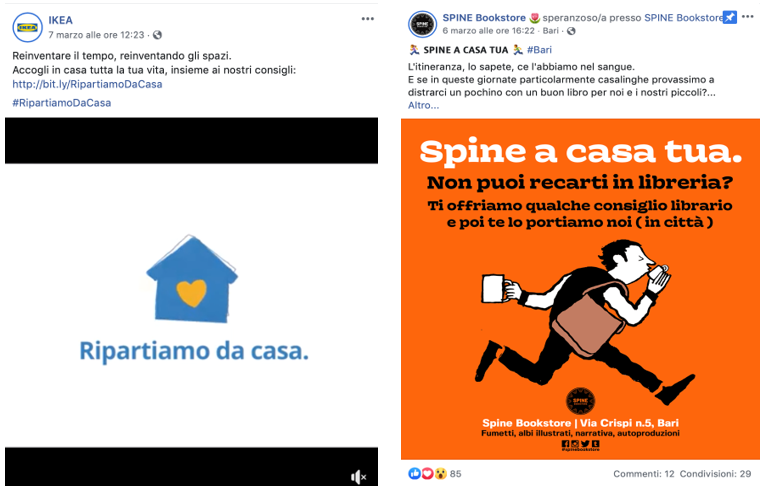
Task: Open the #Bari hashtag
Action: tap(539, 50)
